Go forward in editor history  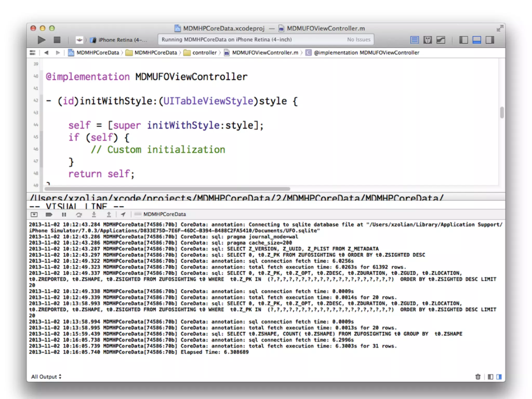(58, 53)
